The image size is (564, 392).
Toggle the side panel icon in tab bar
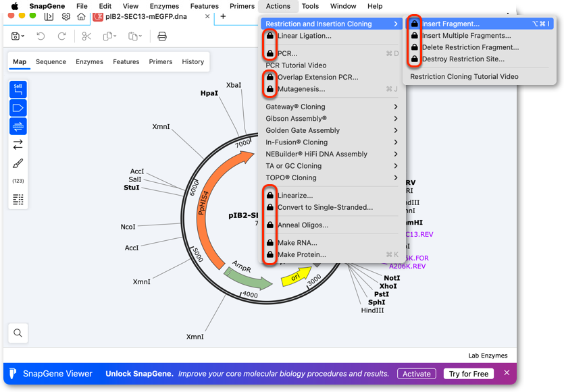click(x=49, y=16)
